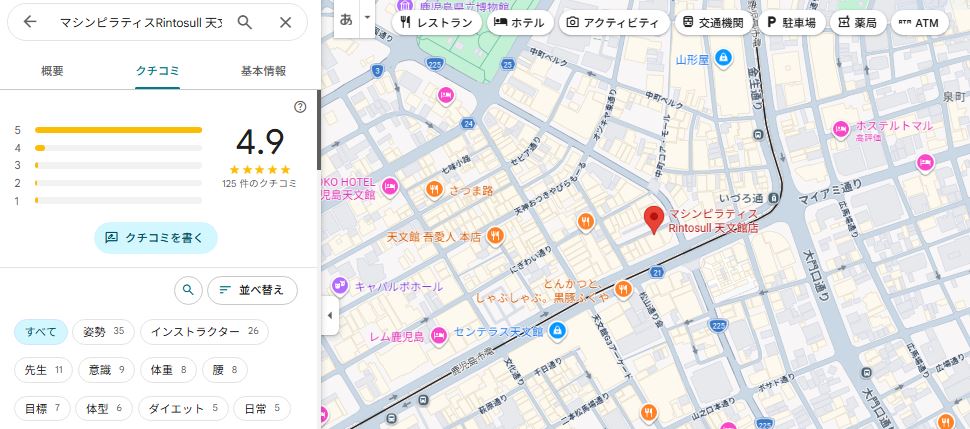Clear the search with the X icon
Viewport: 970px width, 429px height.
pos(286,22)
